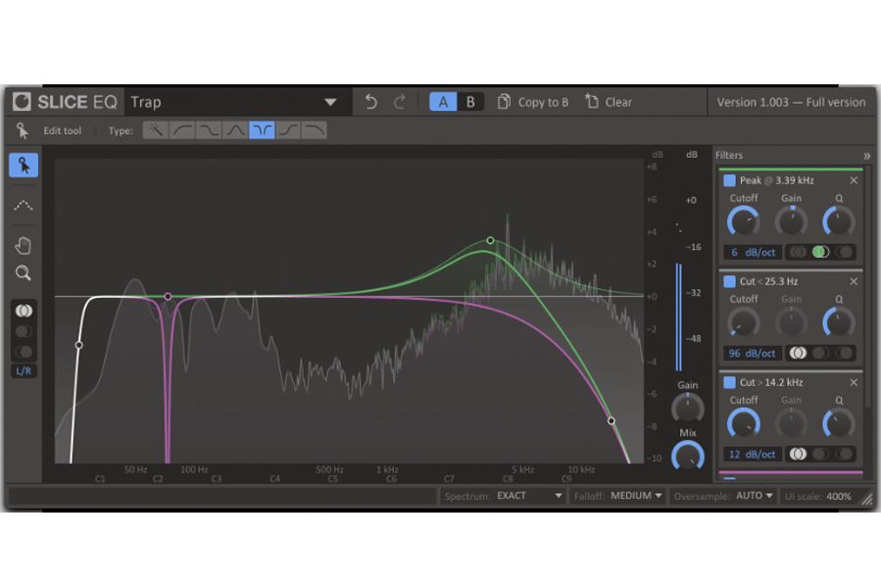Choose the low cut filter type icon
This screenshot has height=588, width=881.
(x=180, y=128)
